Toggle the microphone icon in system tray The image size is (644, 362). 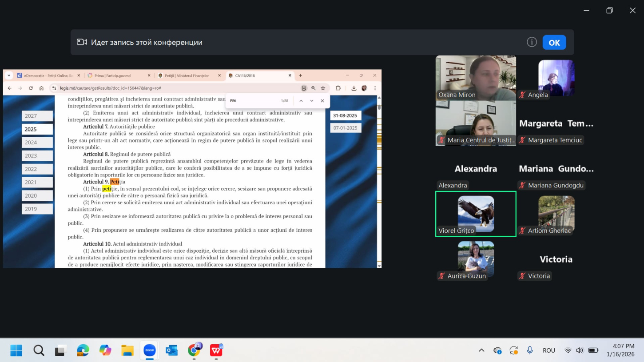click(530, 350)
